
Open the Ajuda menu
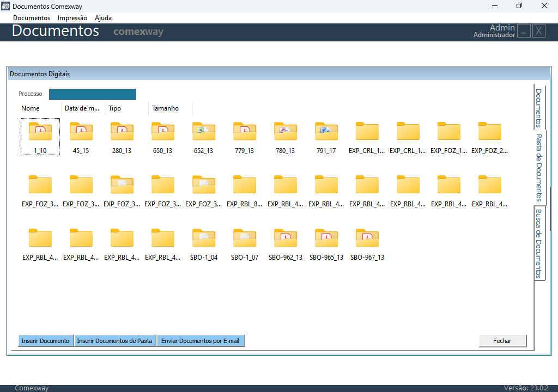point(103,18)
